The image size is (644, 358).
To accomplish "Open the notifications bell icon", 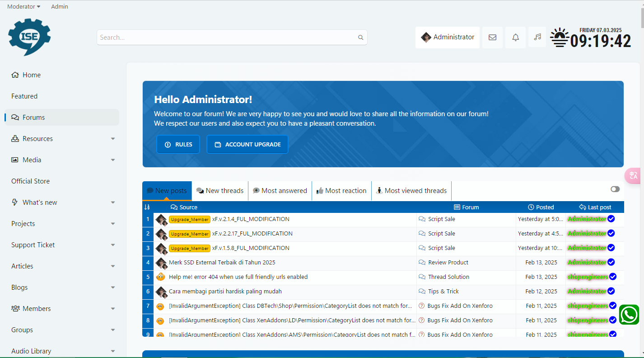I will pyautogui.click(x=515, y=38).
